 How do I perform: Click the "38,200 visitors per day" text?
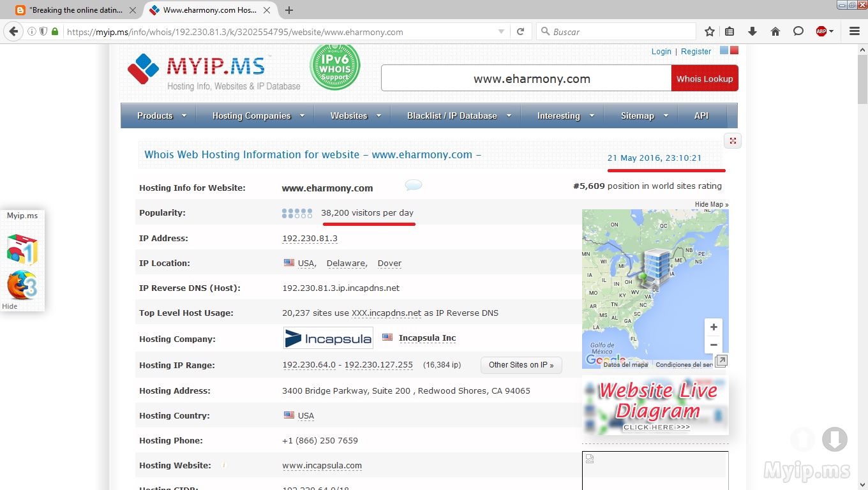click(367, 212)
